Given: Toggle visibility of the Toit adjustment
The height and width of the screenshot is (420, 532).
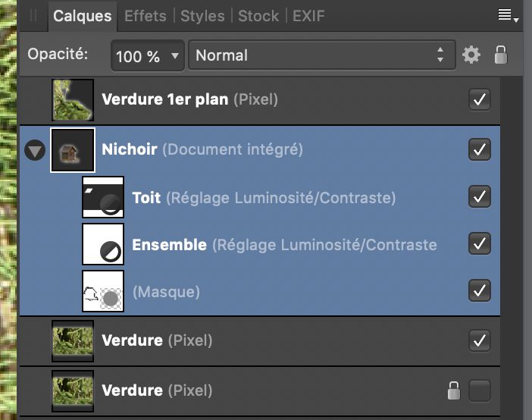Looking at the screenshot, I should tap(480, 197).
